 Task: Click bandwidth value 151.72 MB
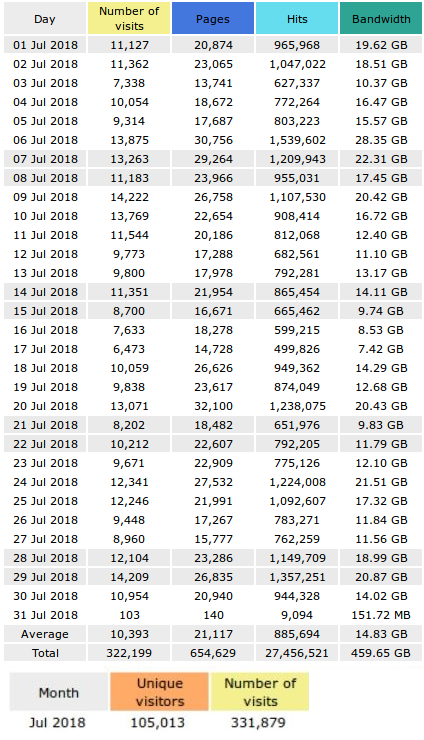coord(381,615)
